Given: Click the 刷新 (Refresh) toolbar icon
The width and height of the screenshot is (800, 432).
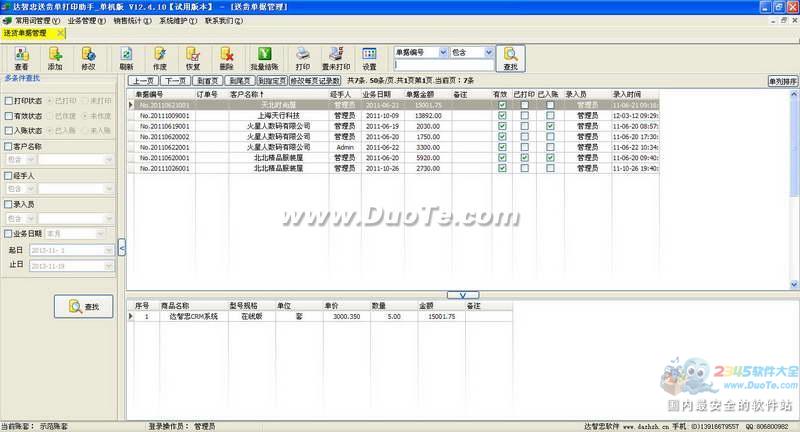Looking at the screenshot, I should [126, 56].
